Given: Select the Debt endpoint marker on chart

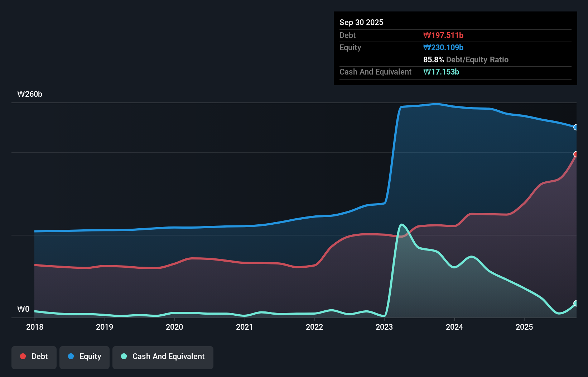Looking at the screenshot, I should (x=576, y=154).
